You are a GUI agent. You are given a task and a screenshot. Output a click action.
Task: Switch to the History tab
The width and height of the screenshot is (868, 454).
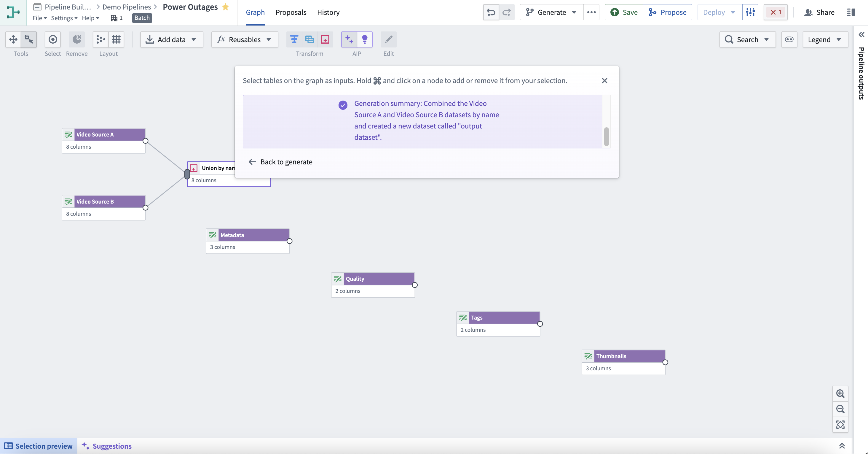click(328, 12)
